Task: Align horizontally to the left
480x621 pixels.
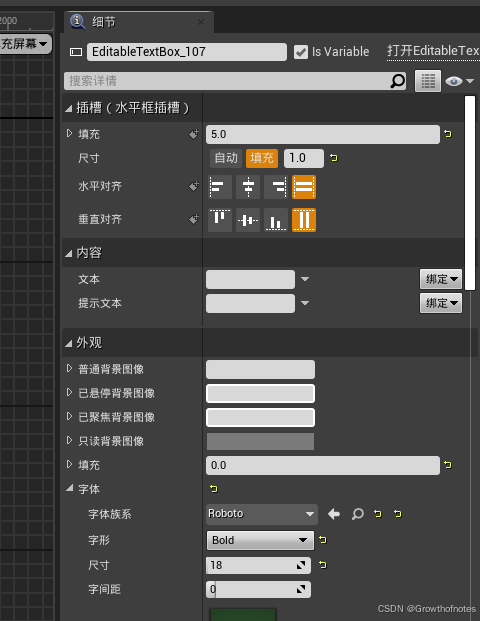Action: (x=220, y=187)
